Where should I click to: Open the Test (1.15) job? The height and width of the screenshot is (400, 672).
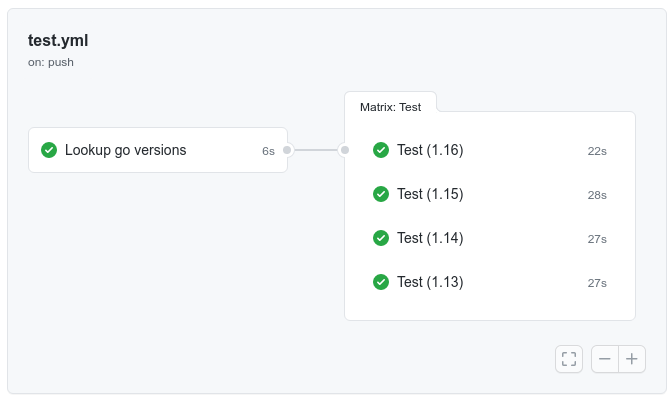[x=430, y=194]
